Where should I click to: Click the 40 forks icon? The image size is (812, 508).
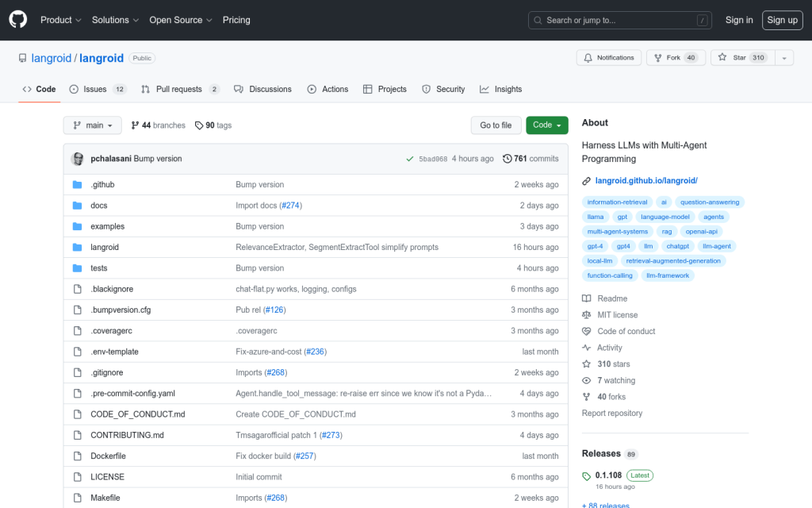[586, 397]
